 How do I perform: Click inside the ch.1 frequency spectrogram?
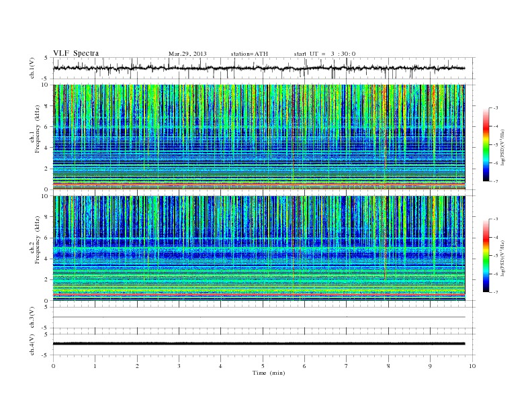[x=259, y=137]
